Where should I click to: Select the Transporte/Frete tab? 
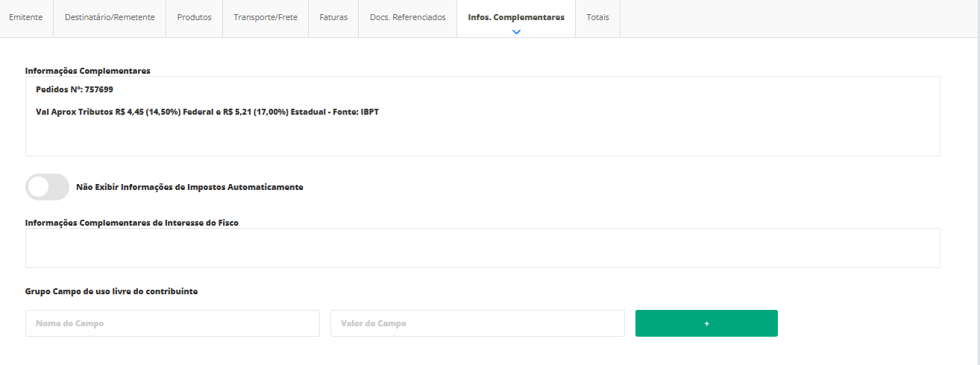pos(266,17)
